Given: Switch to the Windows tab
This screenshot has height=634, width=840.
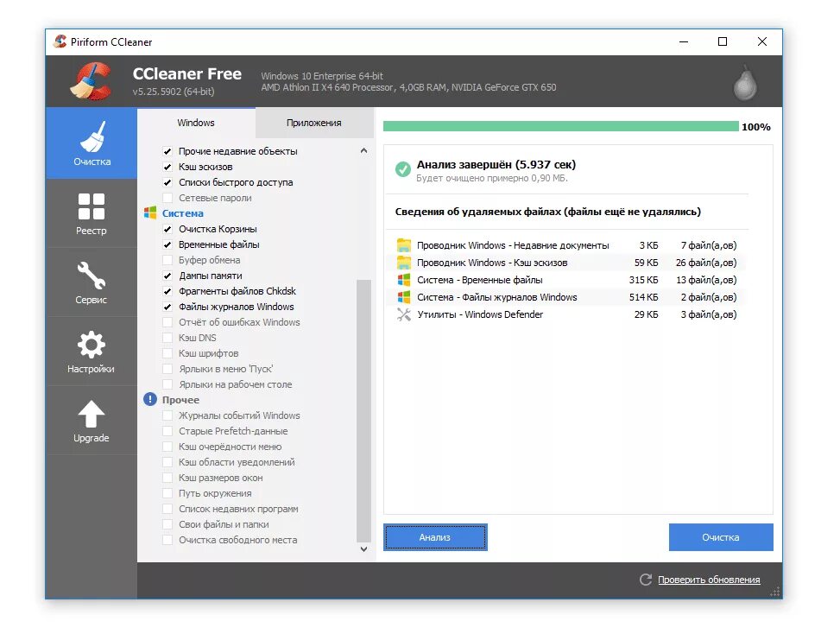Looking at the screenshot, I should pyautogui.click(x=196, y=123).
